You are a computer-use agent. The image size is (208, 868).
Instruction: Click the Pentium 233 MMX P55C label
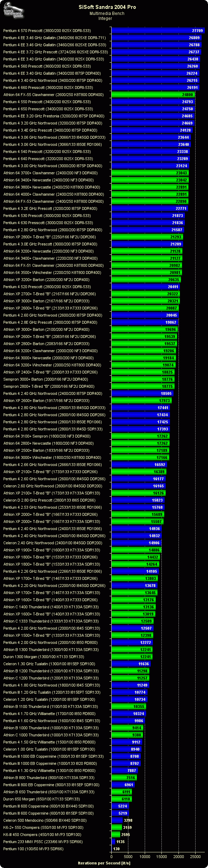point(43,842)
